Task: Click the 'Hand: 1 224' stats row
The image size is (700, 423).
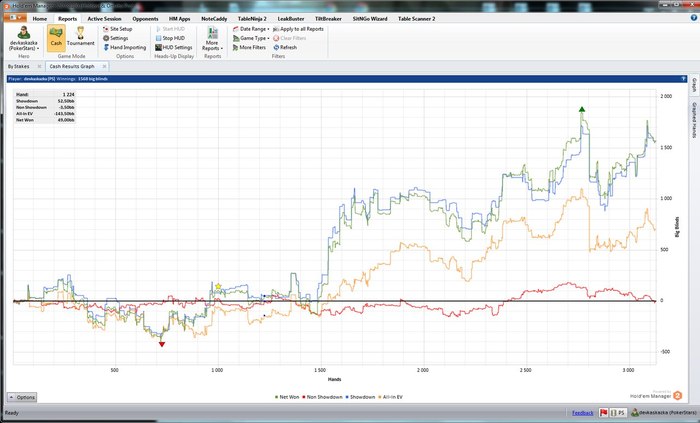Action: tap(45, 95)
